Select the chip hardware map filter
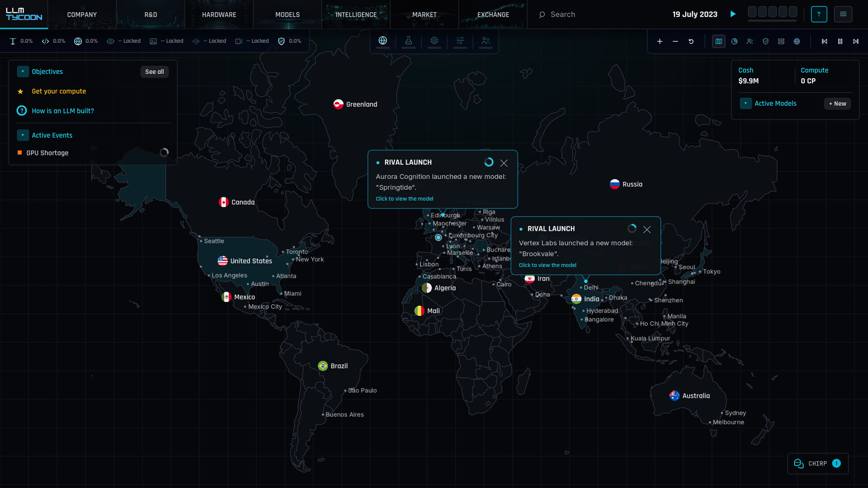 pyautogui.click(x=434, y=41)
